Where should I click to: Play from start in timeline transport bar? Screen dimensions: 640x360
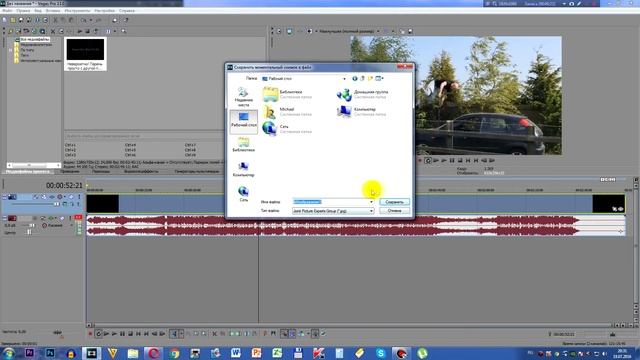click(106, 334)
